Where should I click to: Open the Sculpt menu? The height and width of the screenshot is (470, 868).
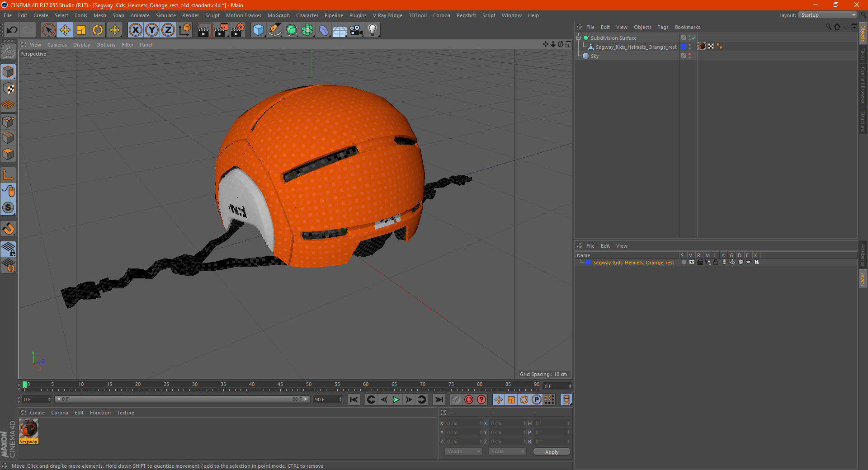pyautogui.click(x=212, y=15)
